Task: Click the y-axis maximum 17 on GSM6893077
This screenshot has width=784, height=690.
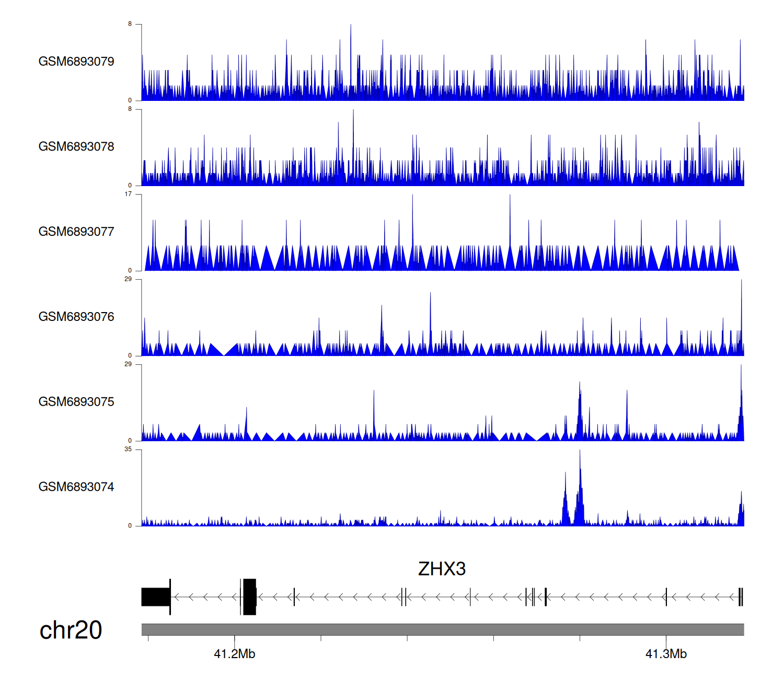Action: click(x=128, y=194)
